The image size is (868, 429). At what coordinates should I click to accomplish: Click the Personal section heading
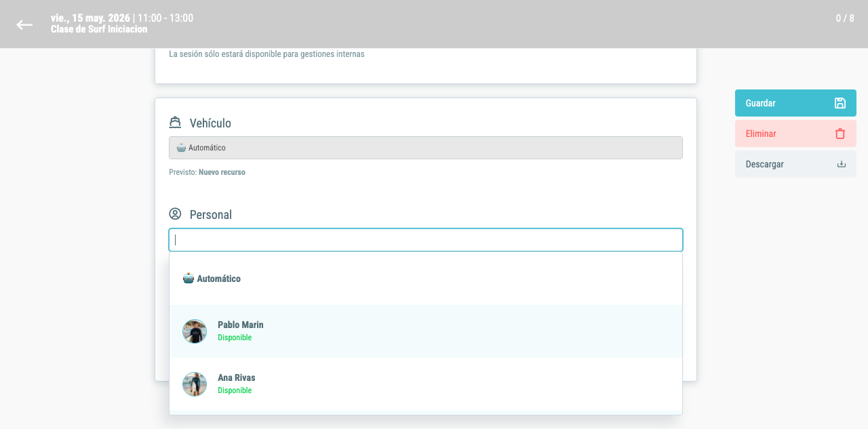(211, 215)
